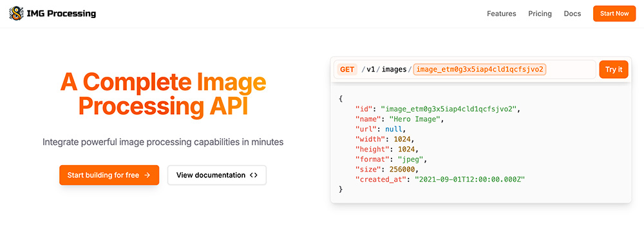Click the IMG Processing logo icon
The width and height of the screenshot is (644, 245).
pyautogui.click(x=16, y=14)
